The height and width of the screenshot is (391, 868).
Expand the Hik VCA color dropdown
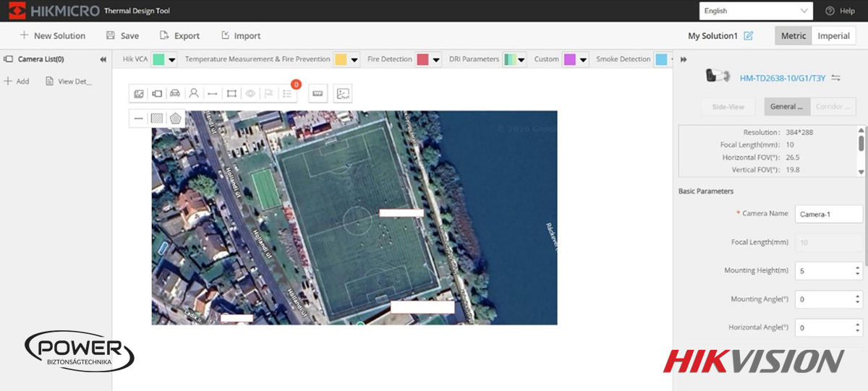172,60
